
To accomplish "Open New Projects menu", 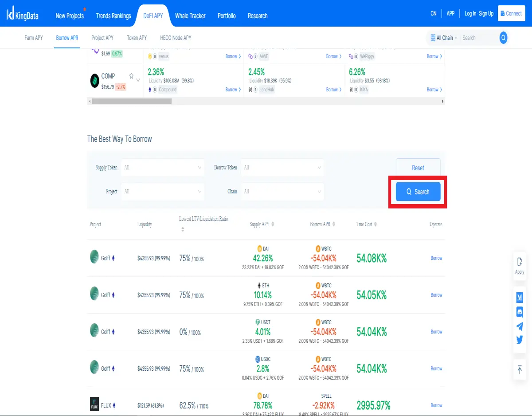I will click(70, 16).
